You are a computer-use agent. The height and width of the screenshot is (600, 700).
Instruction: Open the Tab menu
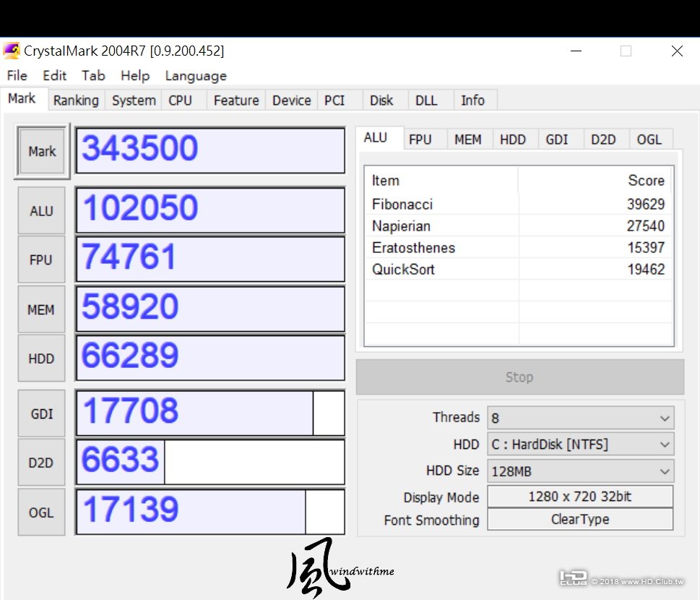point(93,75)
